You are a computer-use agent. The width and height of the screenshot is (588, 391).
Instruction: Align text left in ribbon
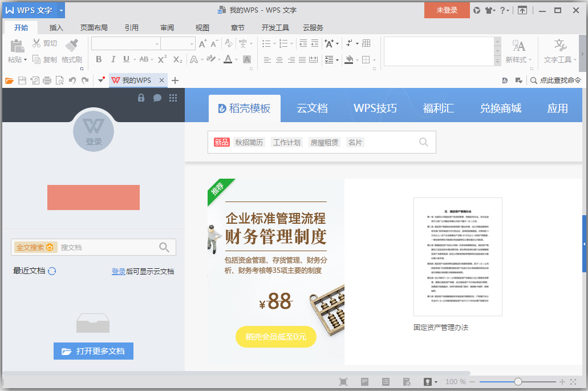pos(267,60)
